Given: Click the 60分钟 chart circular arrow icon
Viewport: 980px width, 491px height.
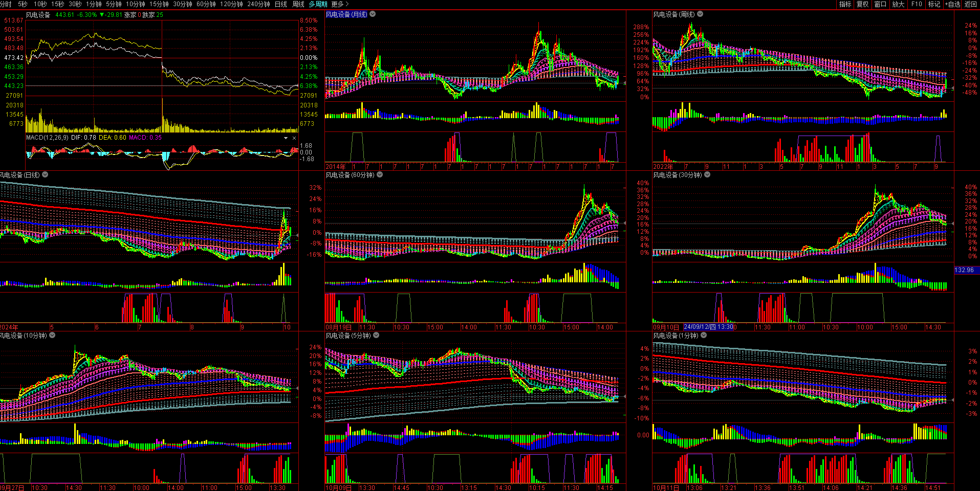Looking at the screenshot, I should [x=380, y=175].
